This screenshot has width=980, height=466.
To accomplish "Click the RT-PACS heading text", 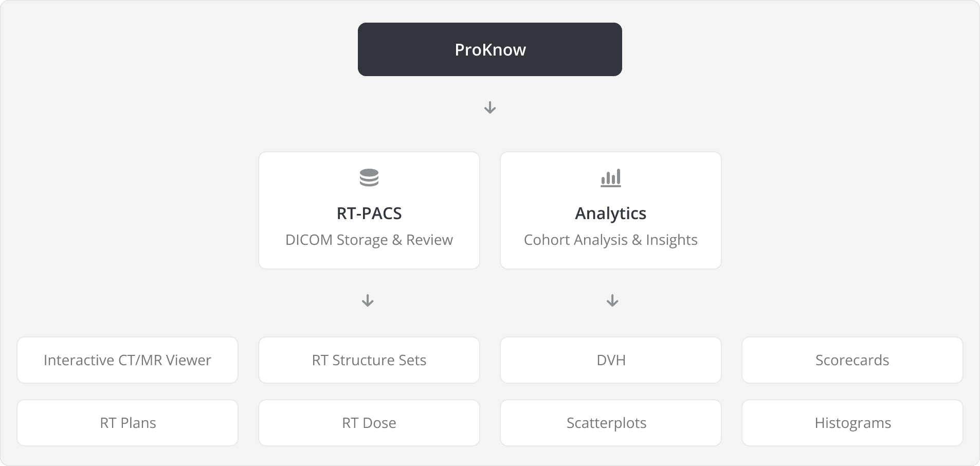I will coord(369,213).
